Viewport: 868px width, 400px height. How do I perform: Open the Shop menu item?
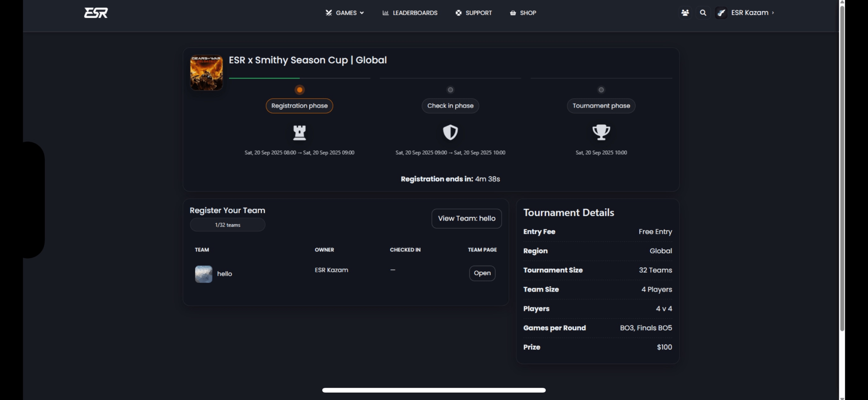523,13
